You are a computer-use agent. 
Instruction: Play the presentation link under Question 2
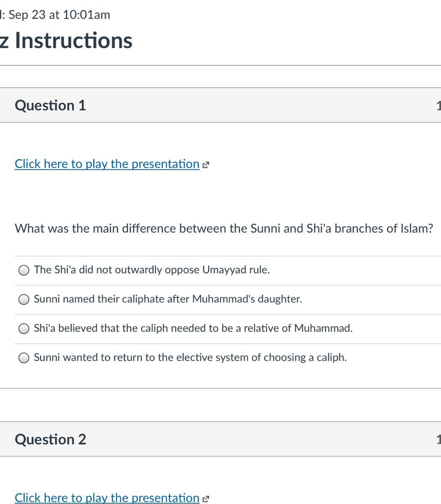tap(107, 498)
